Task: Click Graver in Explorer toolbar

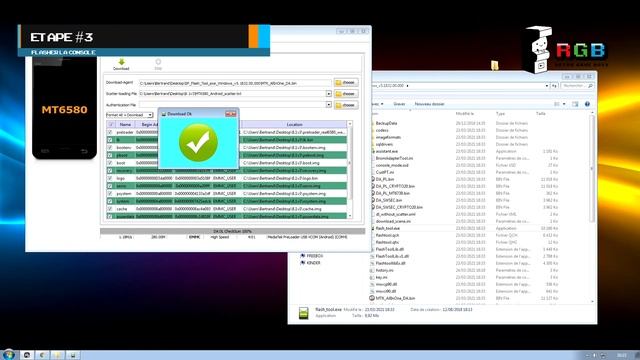Action: coord(399,104)
